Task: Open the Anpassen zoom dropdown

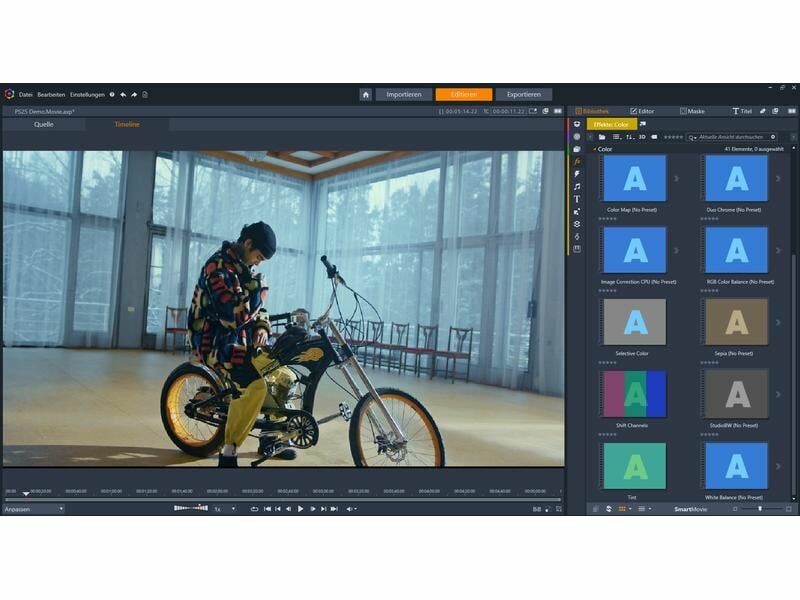Action: [x=34, y=509]
